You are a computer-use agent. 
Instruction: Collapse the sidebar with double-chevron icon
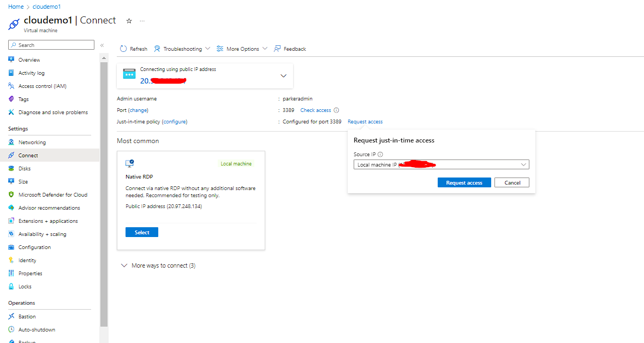(102, 45)
